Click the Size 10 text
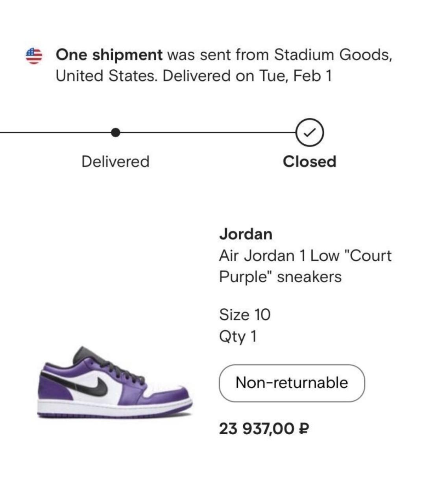 tap(245, 315)
